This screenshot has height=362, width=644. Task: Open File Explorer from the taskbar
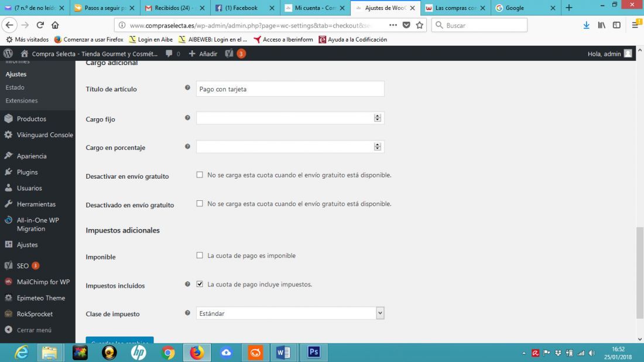49,352
